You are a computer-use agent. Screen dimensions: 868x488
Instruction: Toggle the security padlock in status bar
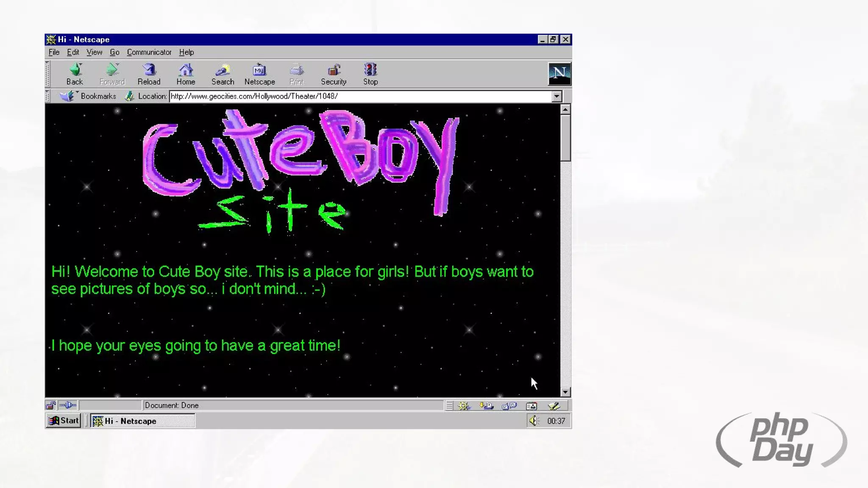click(x=50, y=405)
